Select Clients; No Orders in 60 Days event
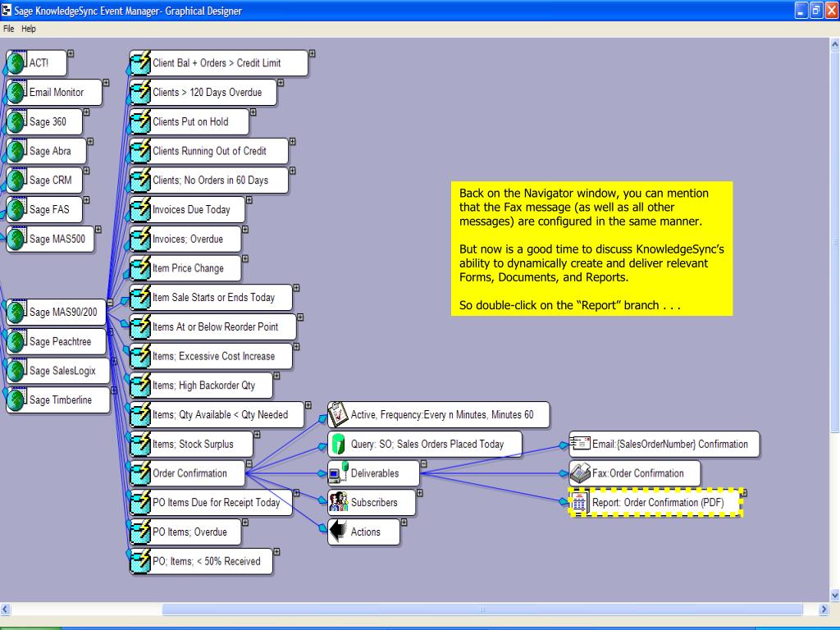 [x=209, y=180]
